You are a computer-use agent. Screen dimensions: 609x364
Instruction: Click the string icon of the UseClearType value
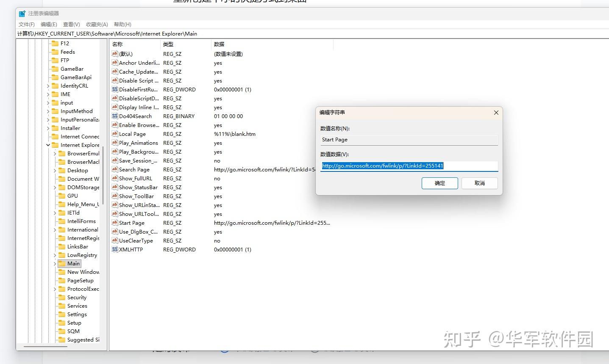coord(114,240)
